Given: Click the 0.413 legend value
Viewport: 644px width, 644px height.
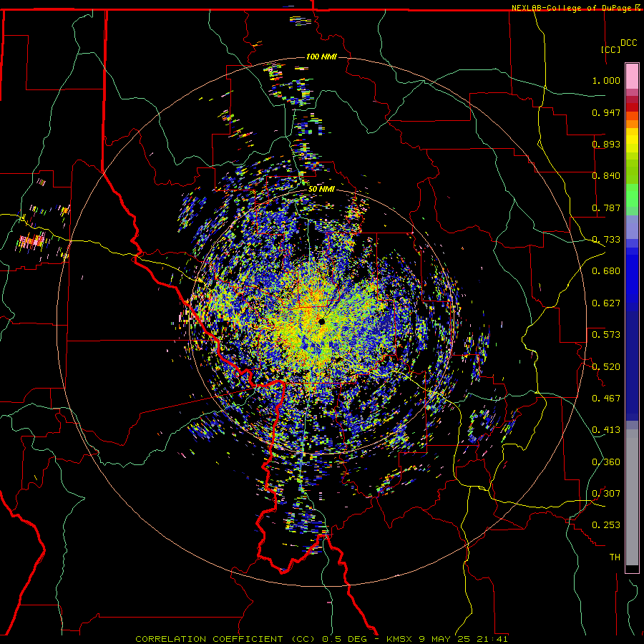Looking at the screenshot, I should click(606, 430).
